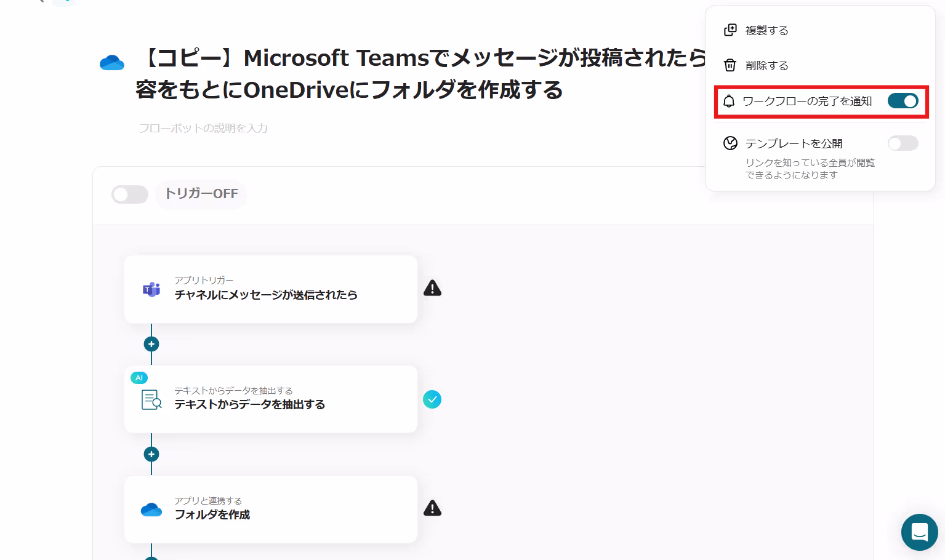
Task: Click the アプリトリガー label text
Action: (204, 280)
